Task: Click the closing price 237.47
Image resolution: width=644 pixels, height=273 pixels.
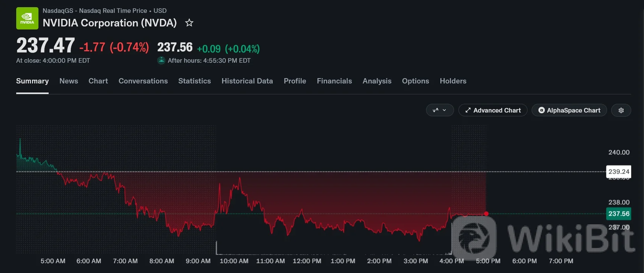Action: pos(46,46)
